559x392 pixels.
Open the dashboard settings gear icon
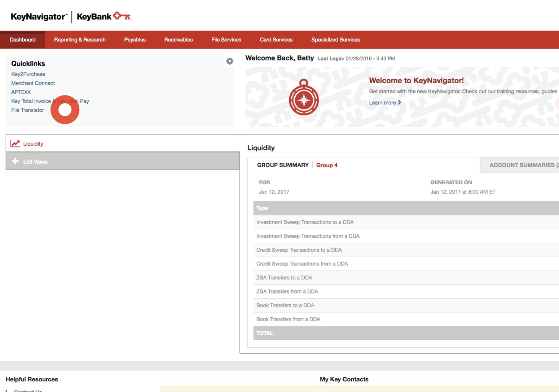229,61
